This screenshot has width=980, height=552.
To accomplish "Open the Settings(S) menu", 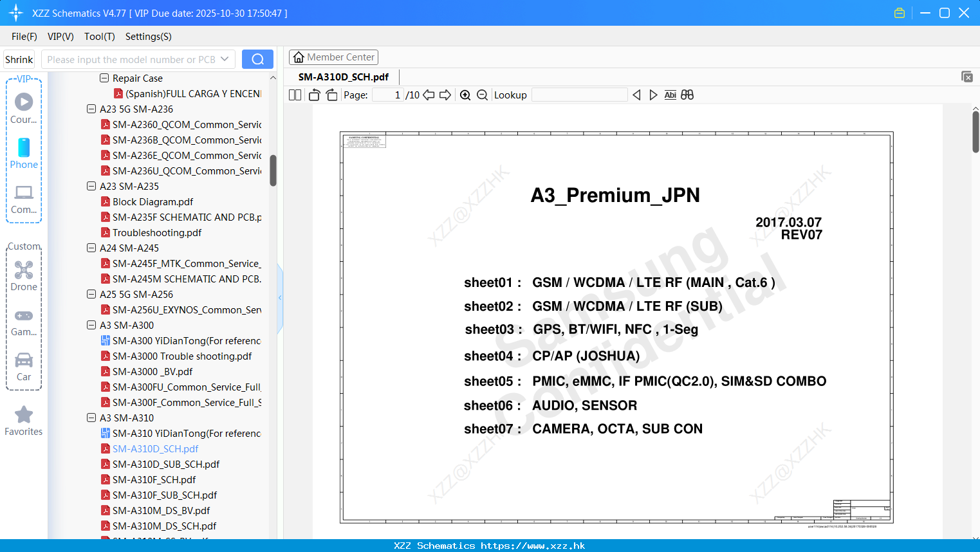I will point(149,37).
